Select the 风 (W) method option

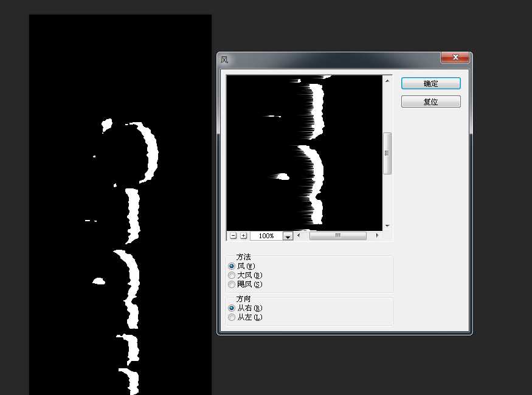pyautogui.click(x=232, y=266)
